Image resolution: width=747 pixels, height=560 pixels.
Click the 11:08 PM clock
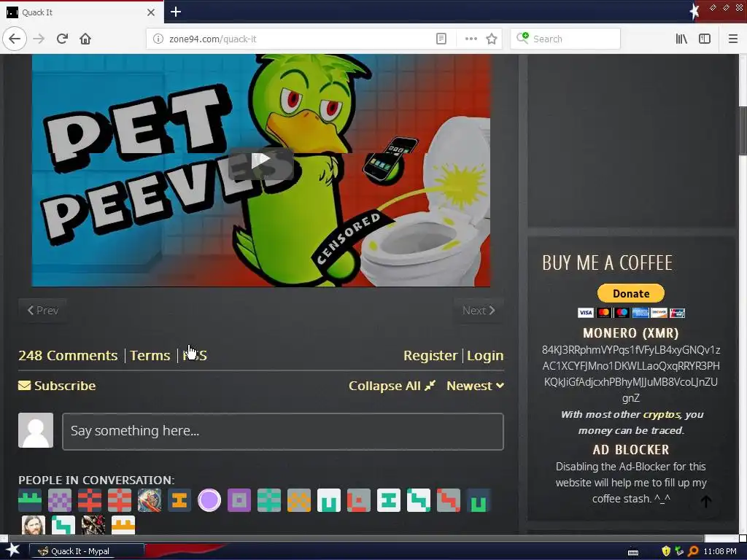(x=720, y=551)
